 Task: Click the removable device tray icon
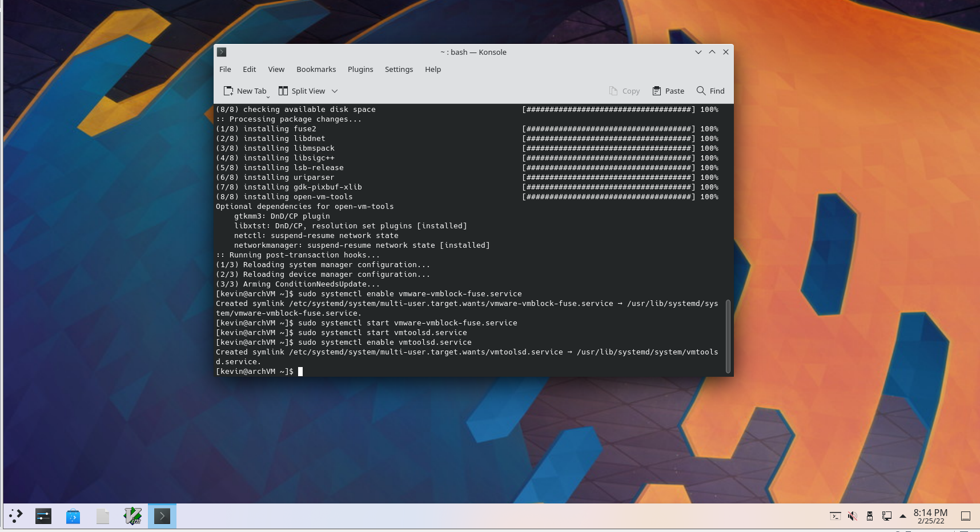[x=869, y=515]
